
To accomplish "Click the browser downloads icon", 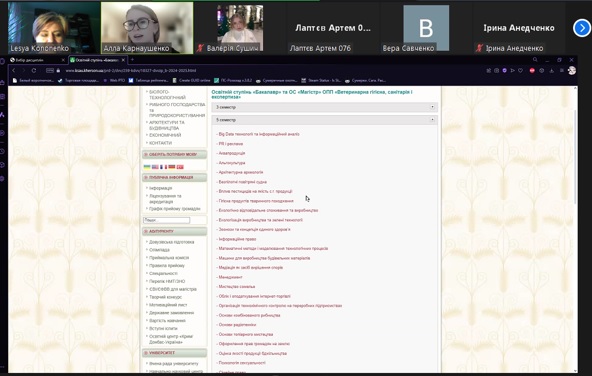I will 552,71.
